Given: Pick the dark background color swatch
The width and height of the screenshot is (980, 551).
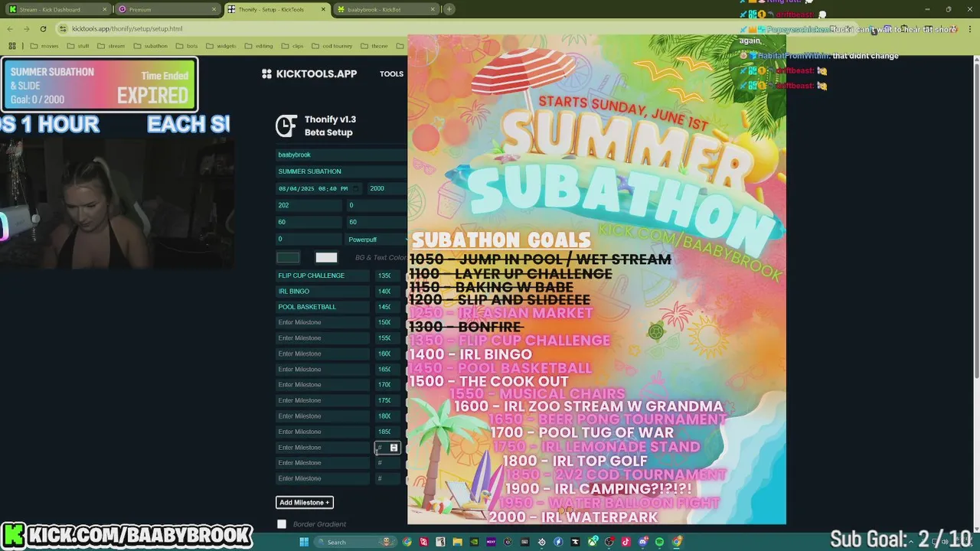Looking at the screenshot, I should tap(288, 257).
